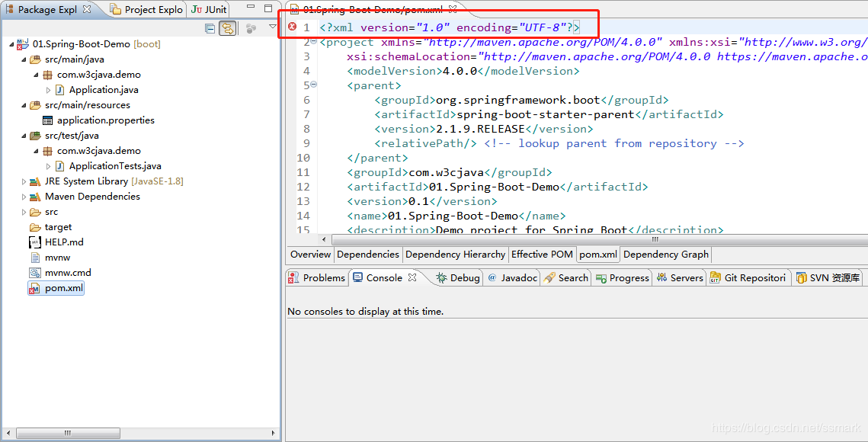Click the HELP.md file icon
Screen dimensions: 868x442
[35, 242]
